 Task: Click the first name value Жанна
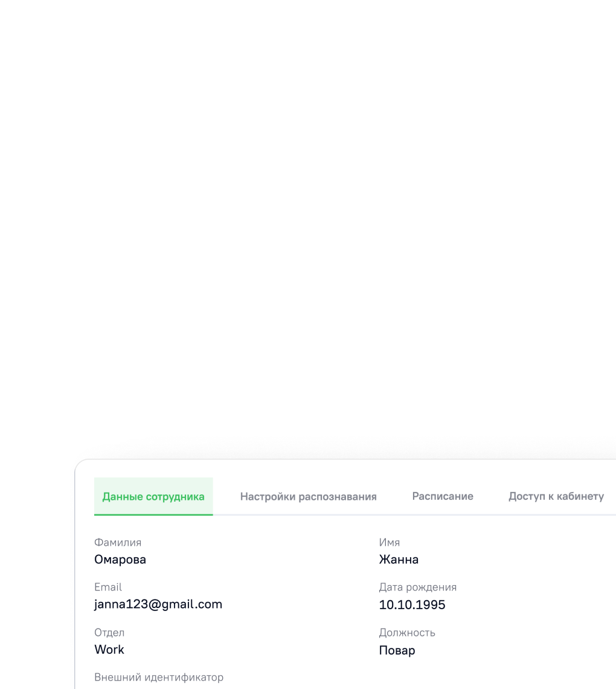(x=399, y=560)
